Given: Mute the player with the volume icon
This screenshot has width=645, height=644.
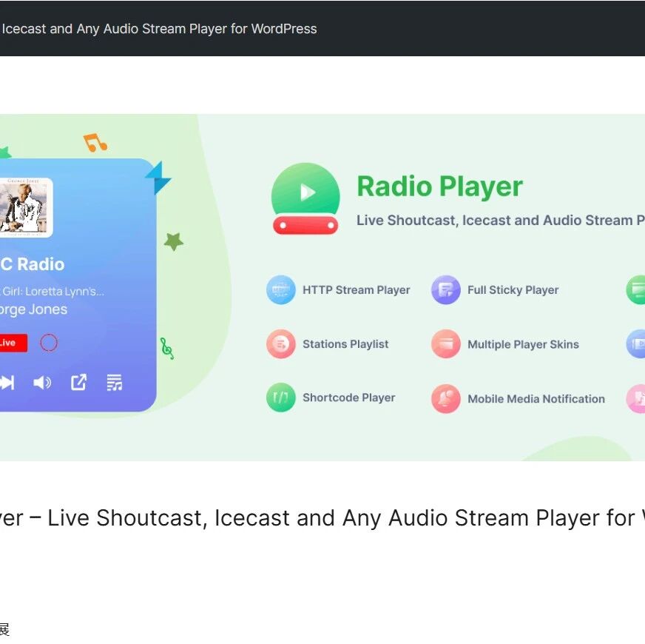Looking at the screenshot, I should point(42,383).
